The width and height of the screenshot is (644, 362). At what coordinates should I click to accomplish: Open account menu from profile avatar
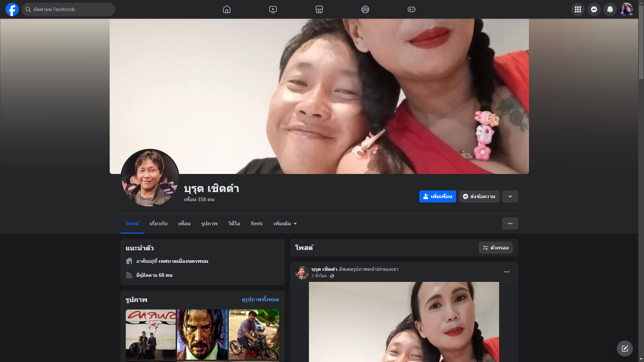point(626,9)
